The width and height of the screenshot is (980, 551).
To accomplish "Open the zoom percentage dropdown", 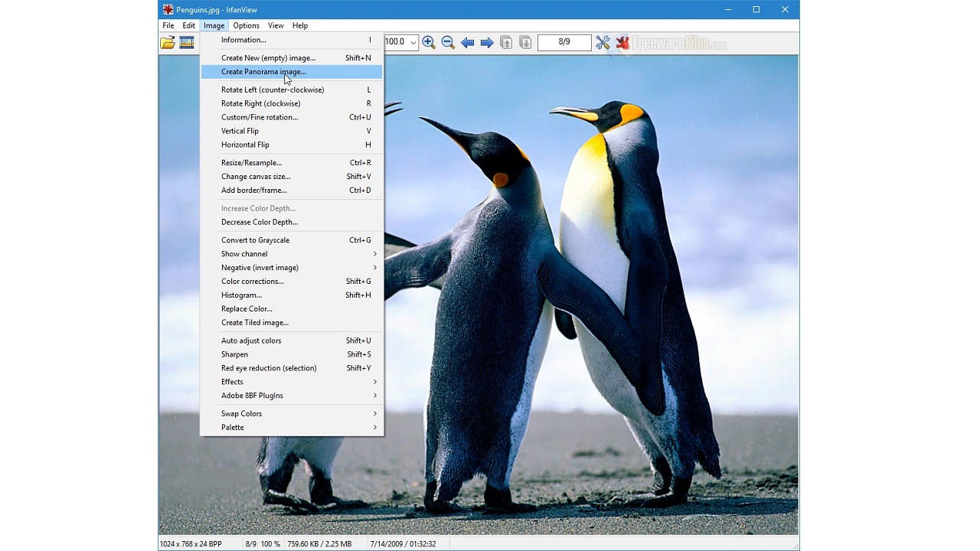I will click(413, 42).
